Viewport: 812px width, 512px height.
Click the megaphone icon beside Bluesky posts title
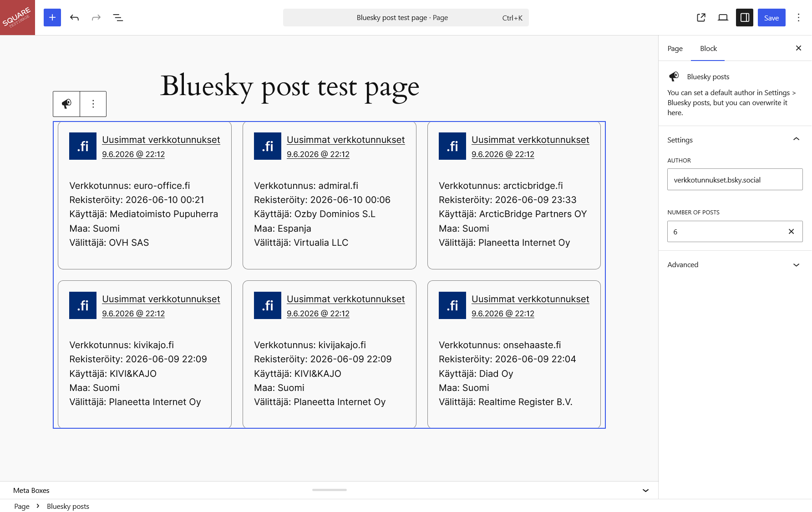tap(674, 76)
